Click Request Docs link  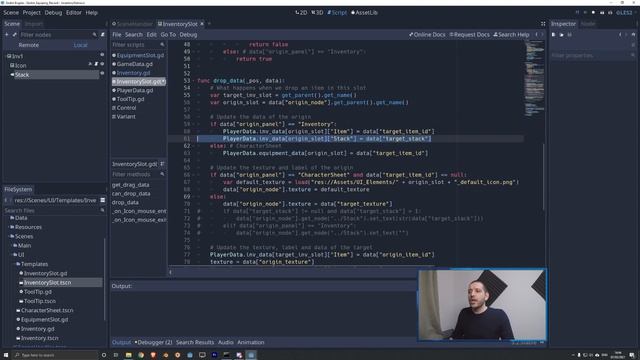click(469, 35)
